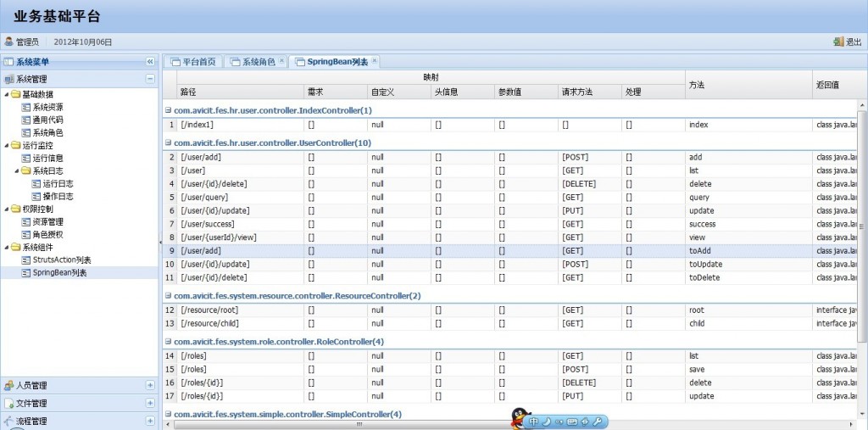Click the 管理员 user icon
868x430 pixels.
coord(8,42)
